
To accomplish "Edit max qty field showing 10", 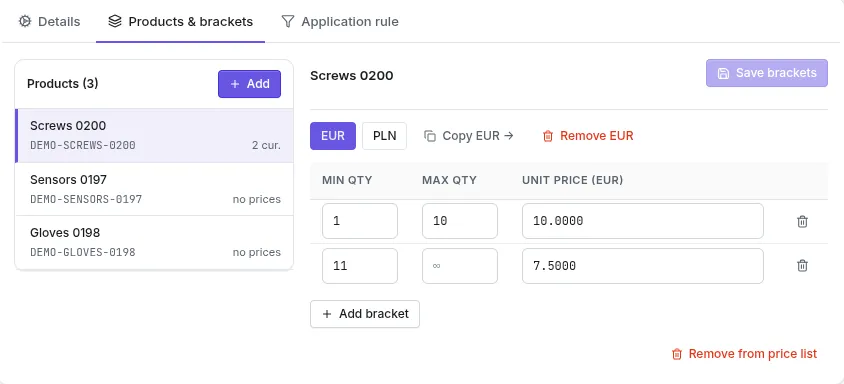I will point(460,221).
